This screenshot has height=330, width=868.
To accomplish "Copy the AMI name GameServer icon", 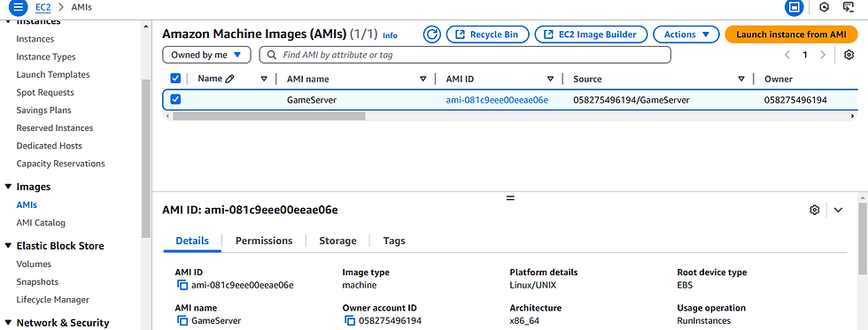I will [x=182, y=320].
